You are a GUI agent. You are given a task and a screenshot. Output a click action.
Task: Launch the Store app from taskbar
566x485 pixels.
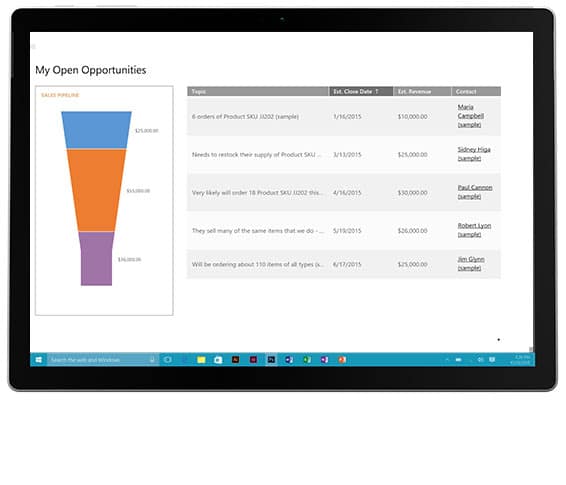218,360
